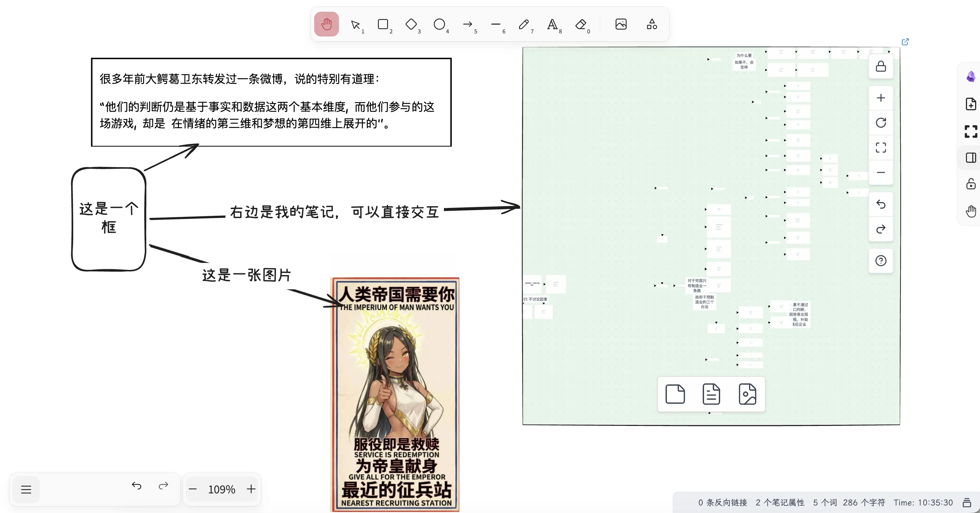Select the Ellipse shape tool
The image size is (980, 513).
(x=439, y=24)
